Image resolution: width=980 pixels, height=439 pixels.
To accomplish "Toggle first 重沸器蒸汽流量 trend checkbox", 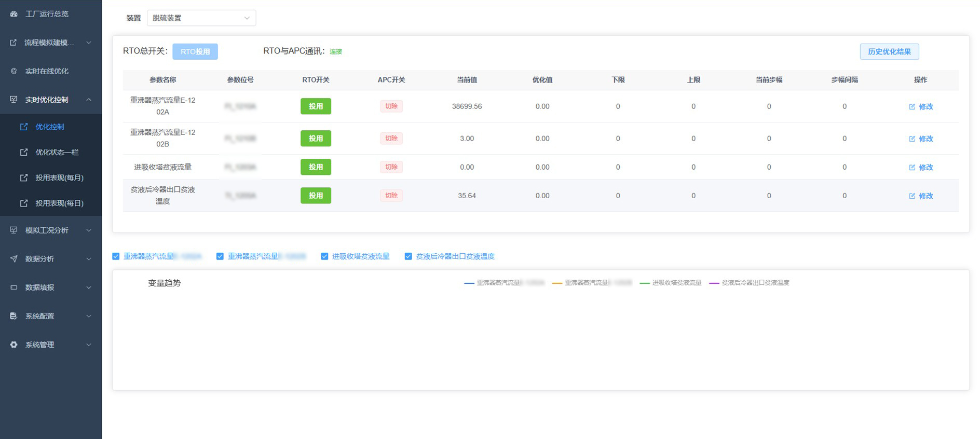I will point(116,256).
